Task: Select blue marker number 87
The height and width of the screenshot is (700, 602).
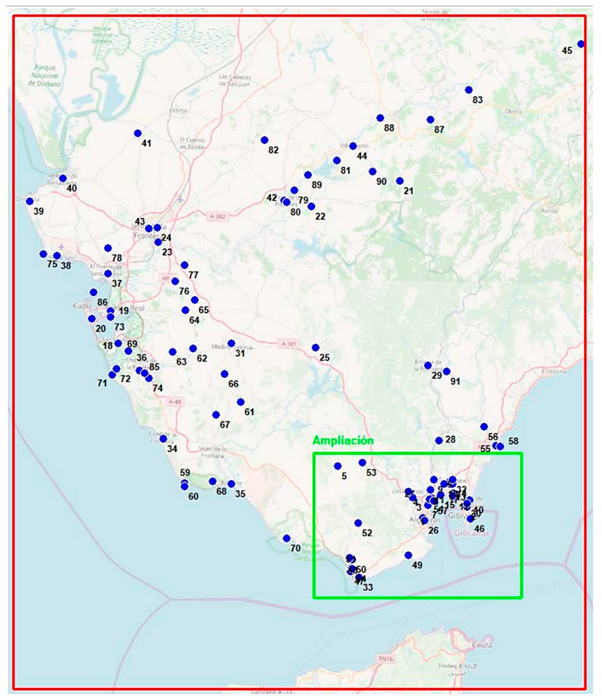Action: tap(430, 120)
